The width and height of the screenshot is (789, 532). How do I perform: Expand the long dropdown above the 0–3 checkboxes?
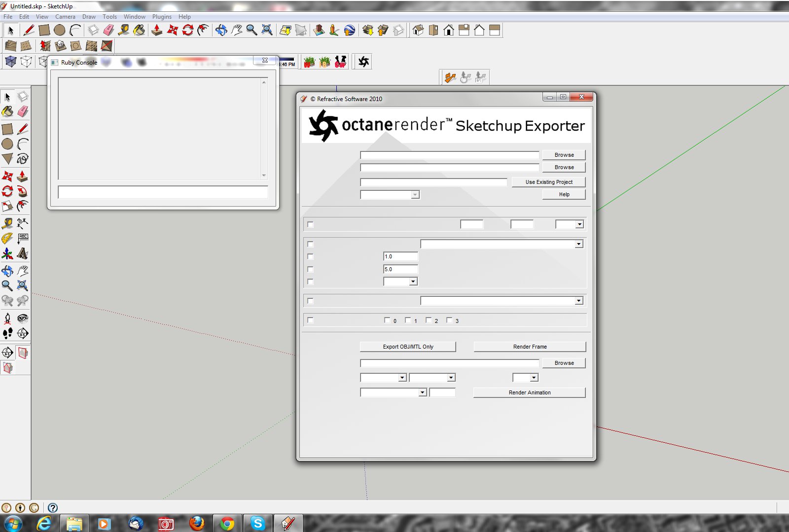[x=502, y=301]
